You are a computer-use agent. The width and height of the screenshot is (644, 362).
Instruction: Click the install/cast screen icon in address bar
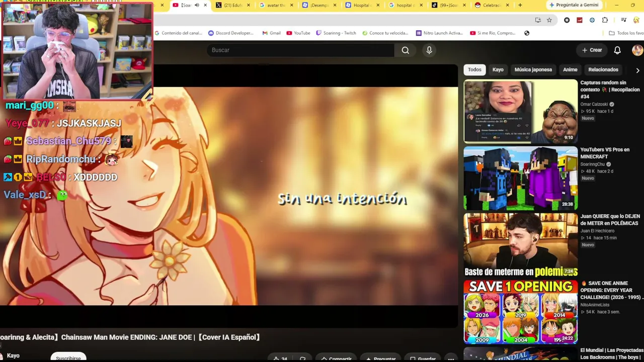pyautogui.click(x=538, y=20)
